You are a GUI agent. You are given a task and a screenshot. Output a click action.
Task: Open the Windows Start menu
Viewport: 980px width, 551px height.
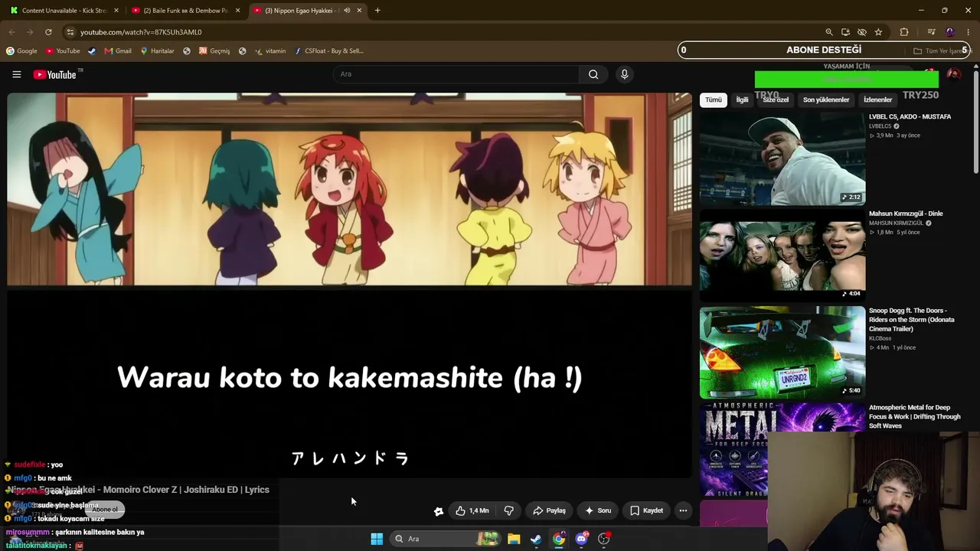377,539
